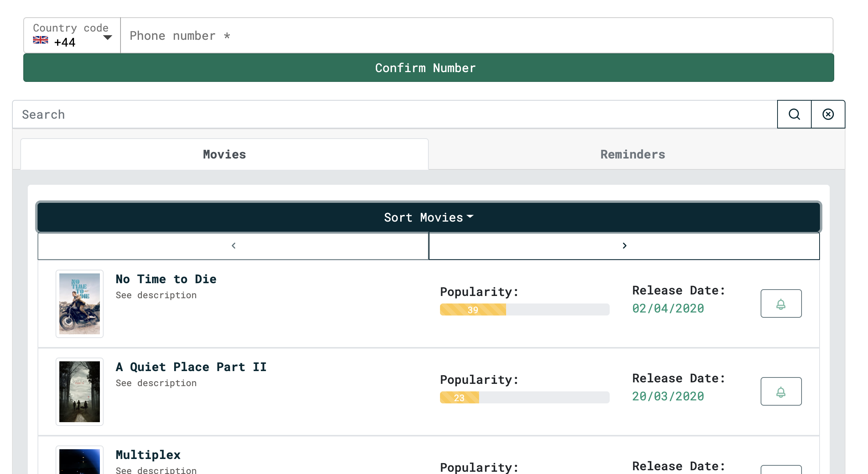Click inside the Search text field
Screen dimensions: 868x474
[x=394, y=115]
